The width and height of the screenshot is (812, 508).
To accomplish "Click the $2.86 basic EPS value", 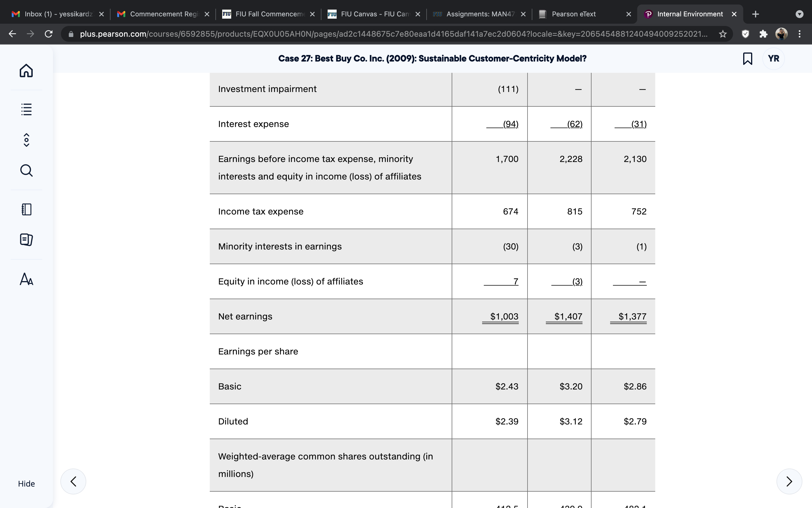I will pyautogui.click(x=635, y=386).
